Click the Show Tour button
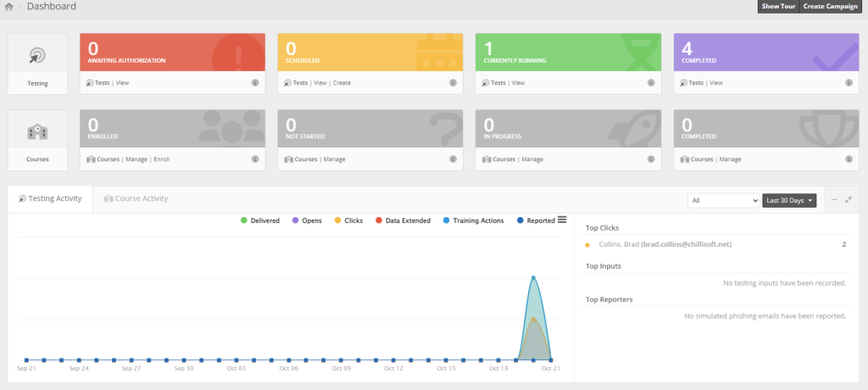The height and width of the screenshot is (390, 868). click(x=778, y=7)
